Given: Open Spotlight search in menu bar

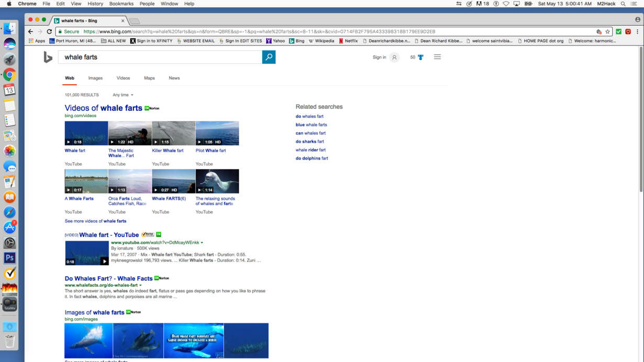Looking at the screenshot, I should [623, 4].
